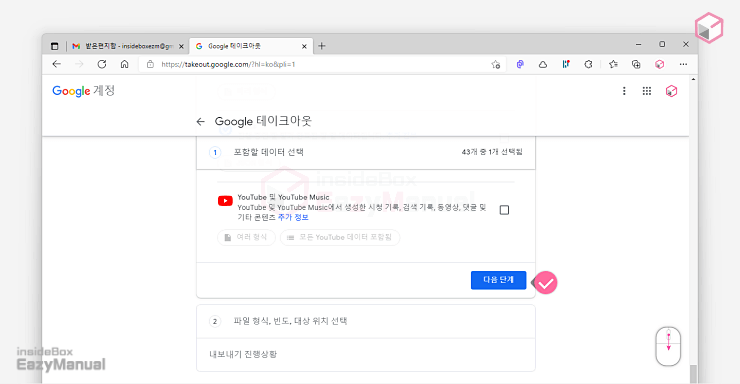Open the Collections icon

click(636, 64)
